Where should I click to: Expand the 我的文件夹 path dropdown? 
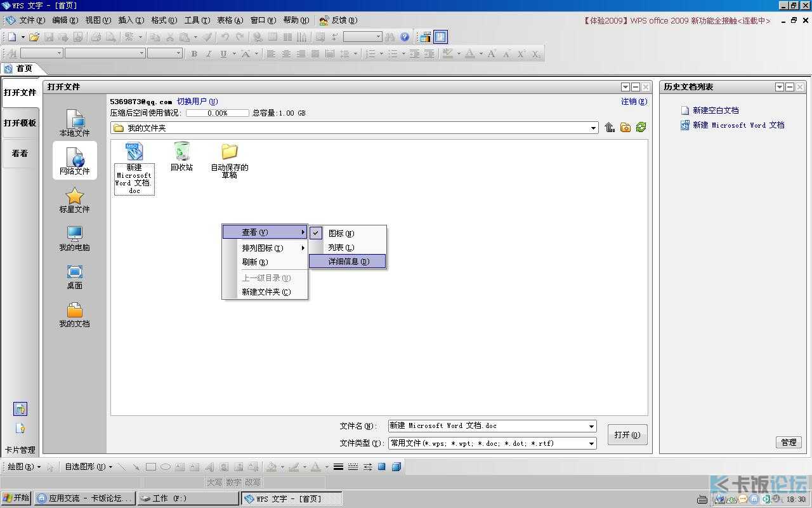[594, 128]
